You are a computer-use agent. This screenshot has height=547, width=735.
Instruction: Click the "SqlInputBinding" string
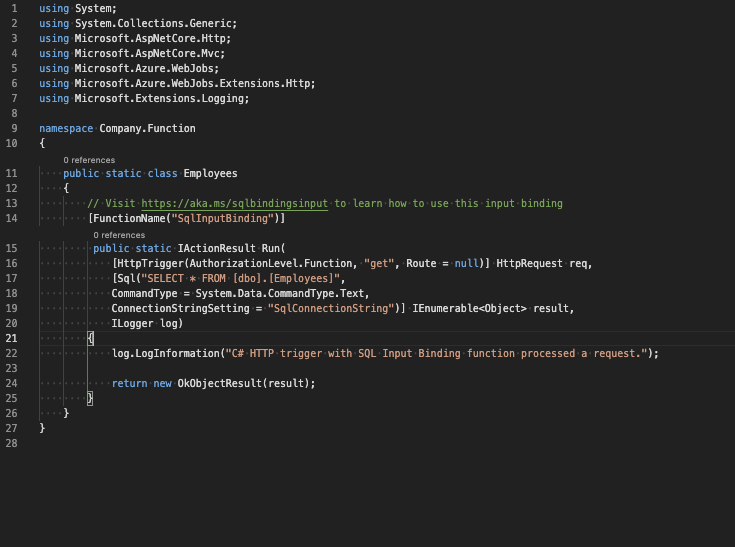click(223, 218)
